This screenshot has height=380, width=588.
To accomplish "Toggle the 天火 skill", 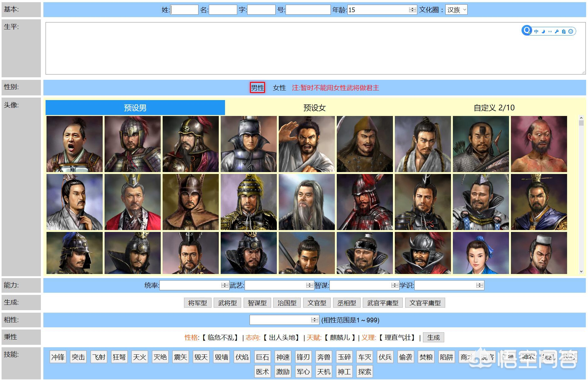I will coord(140,357).
